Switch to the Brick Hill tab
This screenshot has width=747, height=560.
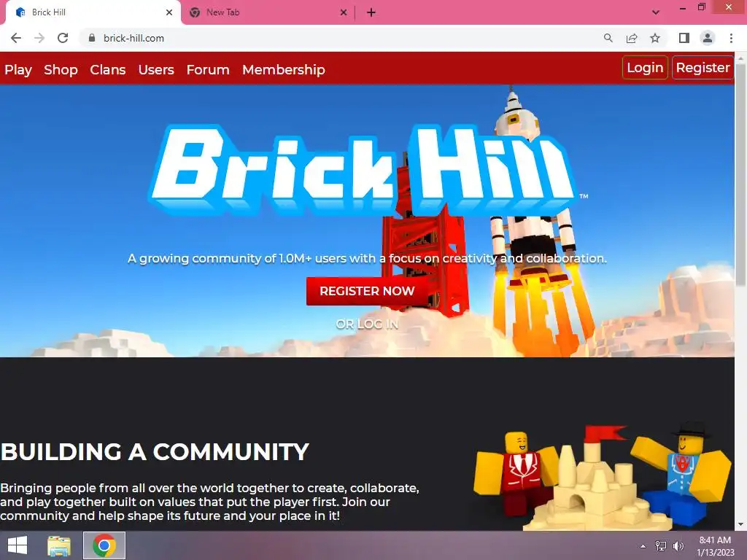(x=93, y=12)
